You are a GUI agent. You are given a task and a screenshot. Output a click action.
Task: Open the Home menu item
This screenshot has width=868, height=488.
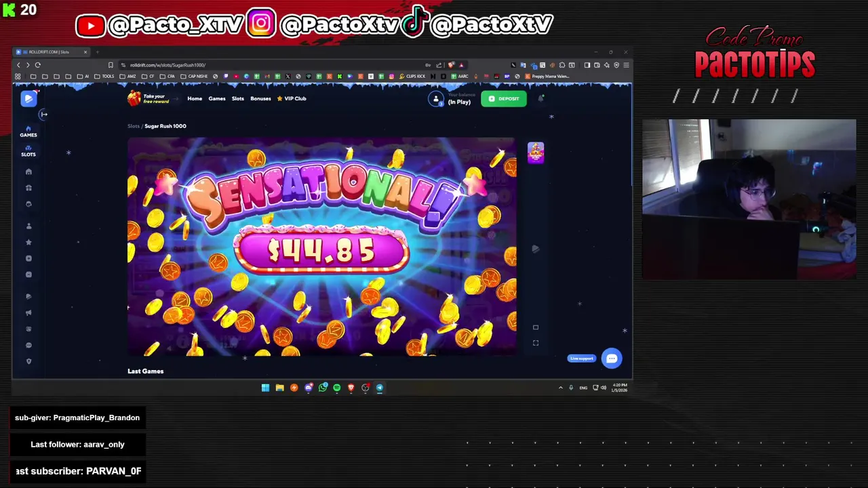[x=195, y=99]
